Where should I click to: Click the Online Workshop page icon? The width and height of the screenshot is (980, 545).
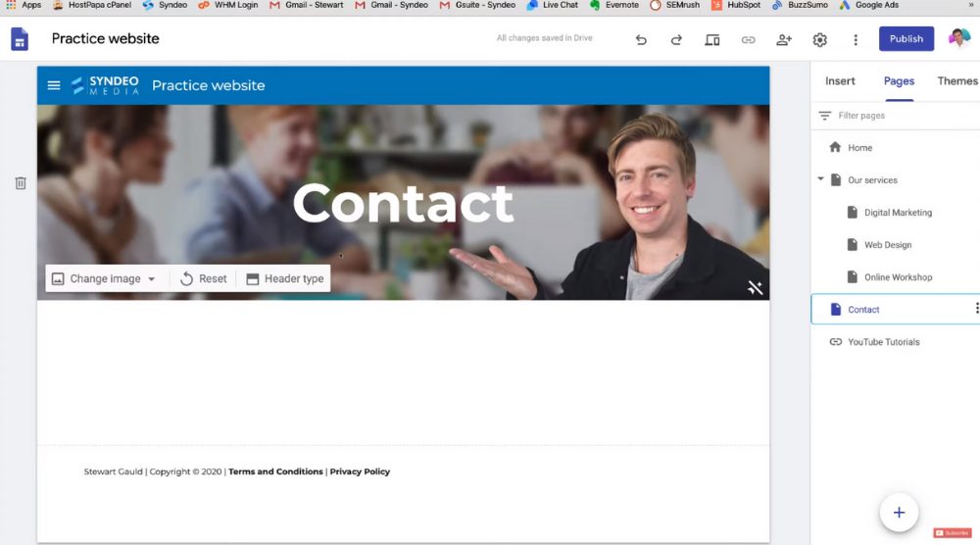pos(852,276)
